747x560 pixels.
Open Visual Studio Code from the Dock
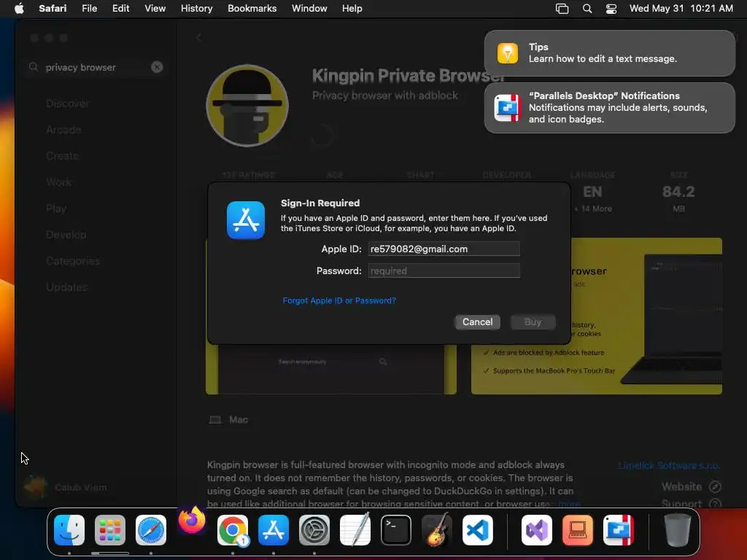(477, 530)
